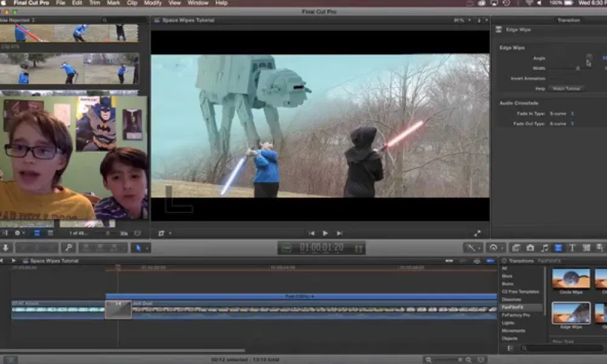
Task: Open the Mark menu
Action: pos(113,3)
